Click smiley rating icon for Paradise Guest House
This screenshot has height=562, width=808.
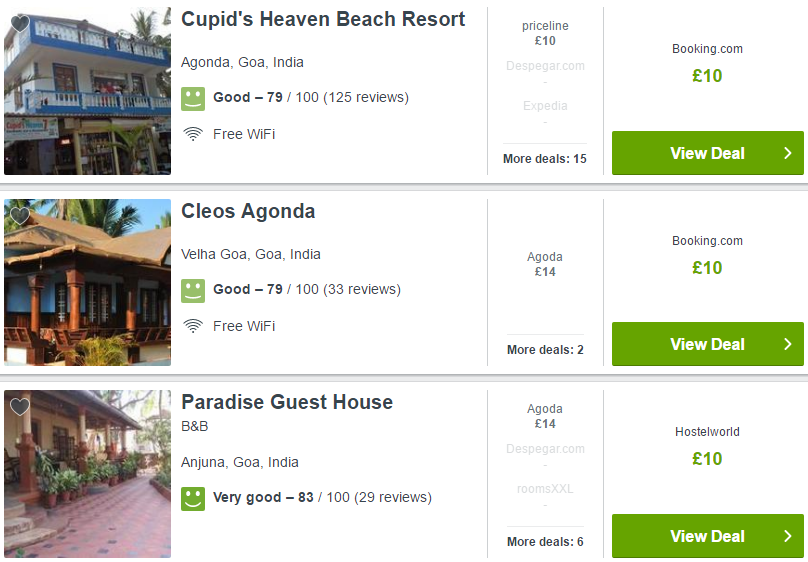point(193,499)
